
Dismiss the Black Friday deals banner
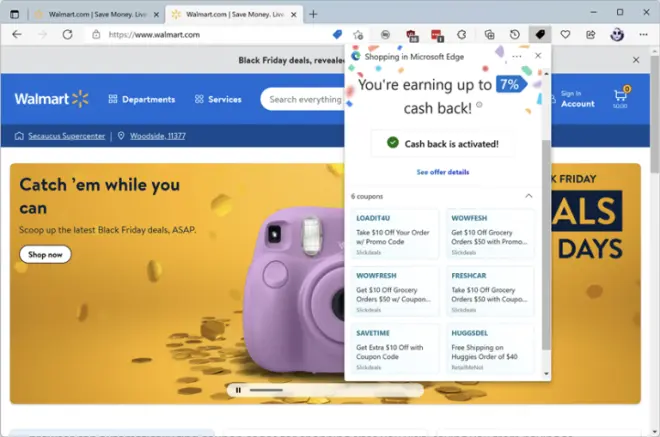coord(636,60)
